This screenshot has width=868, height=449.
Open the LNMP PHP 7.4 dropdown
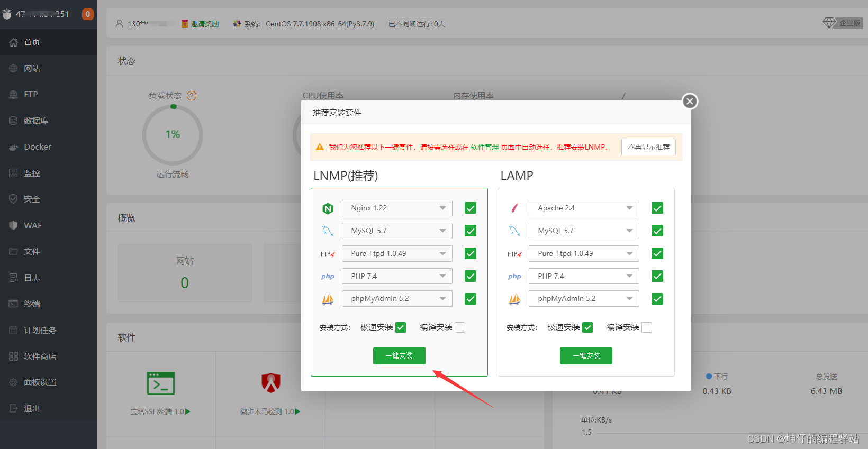pyautogui.click(x=397, y=276)
